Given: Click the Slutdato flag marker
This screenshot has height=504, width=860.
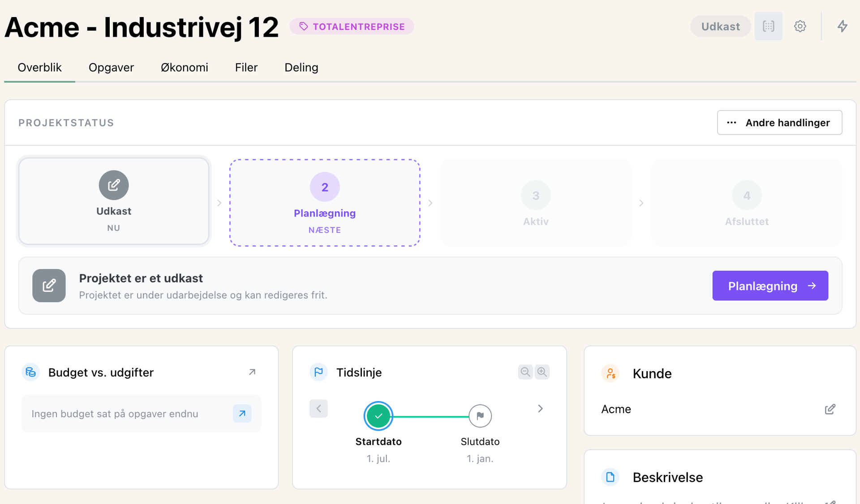Looking at the screenshot, I should [480, 416].
